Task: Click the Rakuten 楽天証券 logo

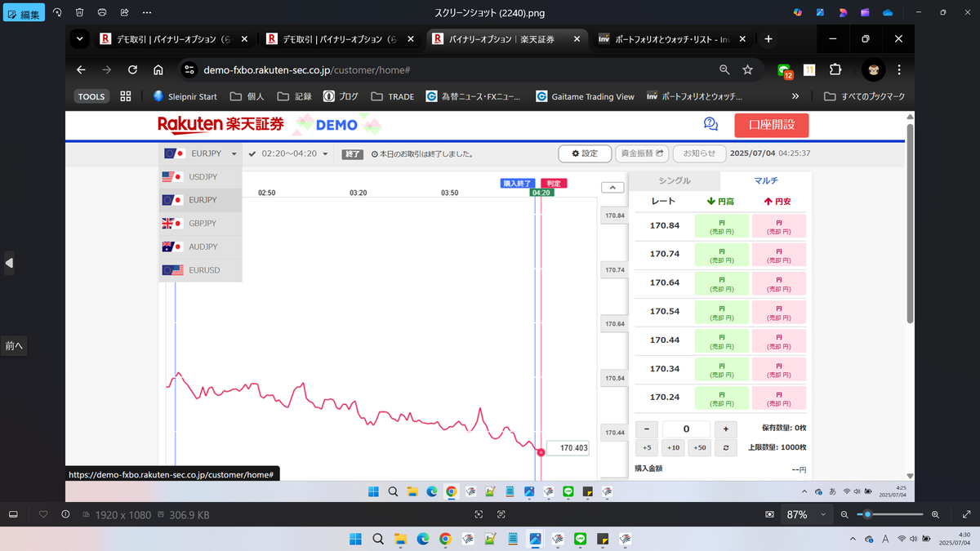Action: pyautogui.click(x=220, y=125)
